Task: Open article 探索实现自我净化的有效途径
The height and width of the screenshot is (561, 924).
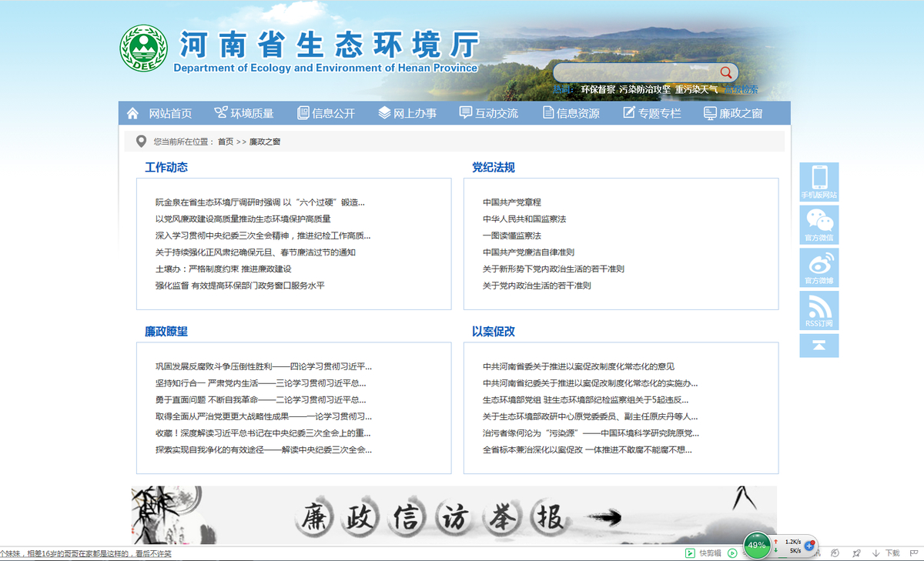Action: tap(263, 449)
